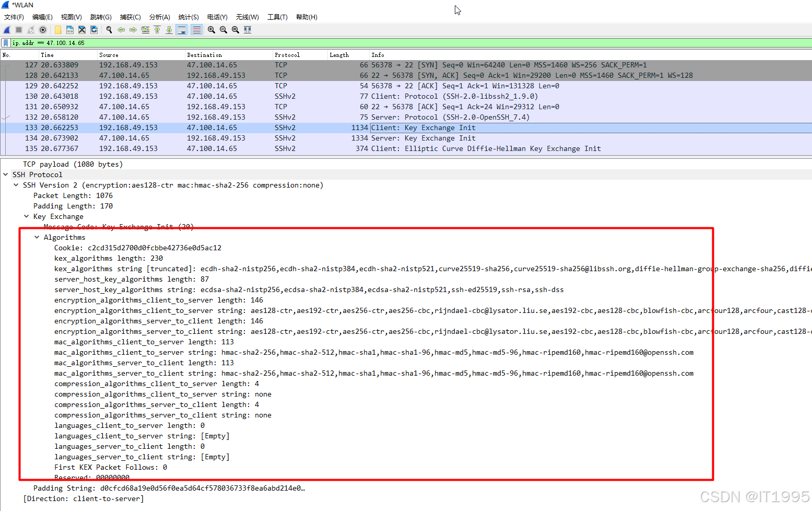
Task: Click the filter bookmark icon
Action: [x=5, y=43]
